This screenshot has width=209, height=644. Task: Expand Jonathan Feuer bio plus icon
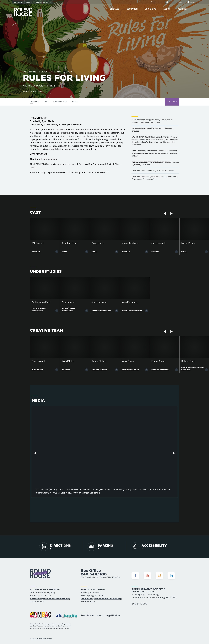(x=87, y=252)
